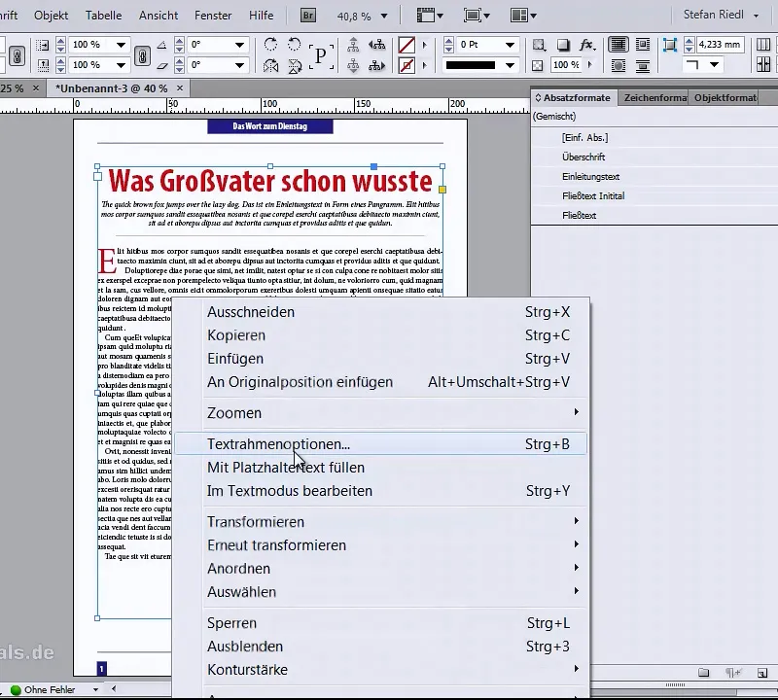
Task: Click the select container icon
Action: [x=353, y=45]
